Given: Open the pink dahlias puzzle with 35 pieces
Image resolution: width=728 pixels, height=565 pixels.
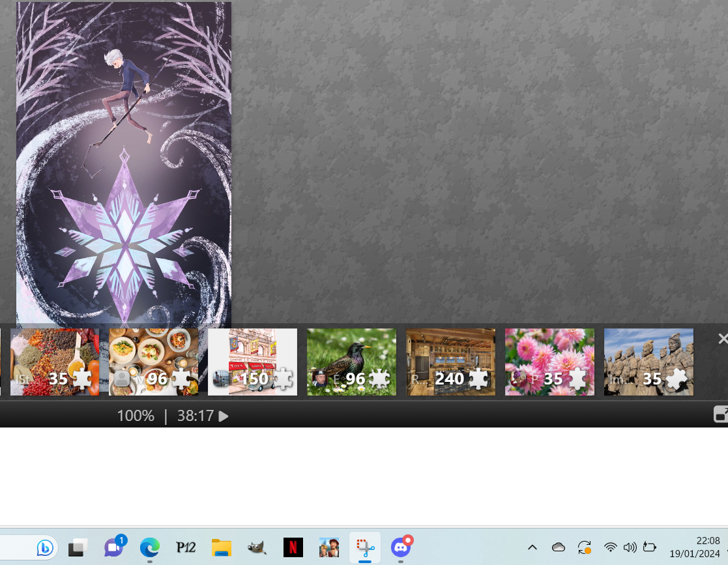Looking at the screenshot, I should click(549, 362).
